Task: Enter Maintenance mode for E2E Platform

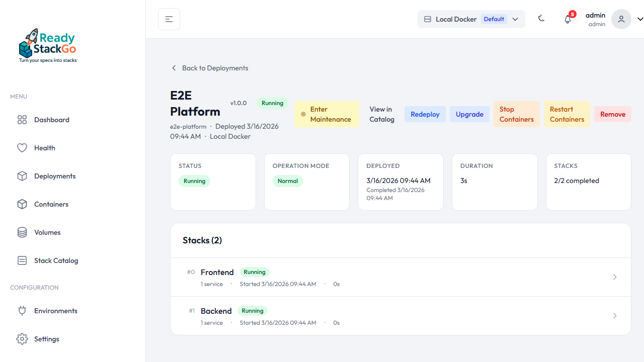Action: pyautogui.click(x=327, y=114)
